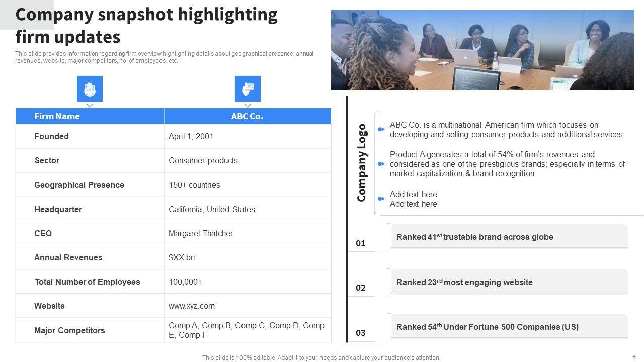Open the www.xyz.com website link
The width and height of the screenshot is (644, 362).
tap(192, 306)
